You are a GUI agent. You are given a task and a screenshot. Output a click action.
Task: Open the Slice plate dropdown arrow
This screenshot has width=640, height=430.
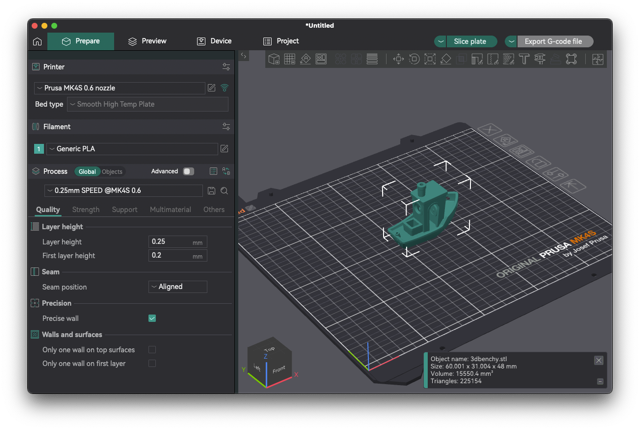440,41
